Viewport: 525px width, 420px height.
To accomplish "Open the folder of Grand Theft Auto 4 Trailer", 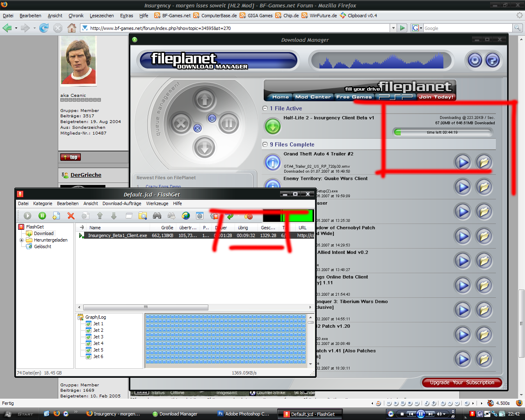I will [484, 162].
